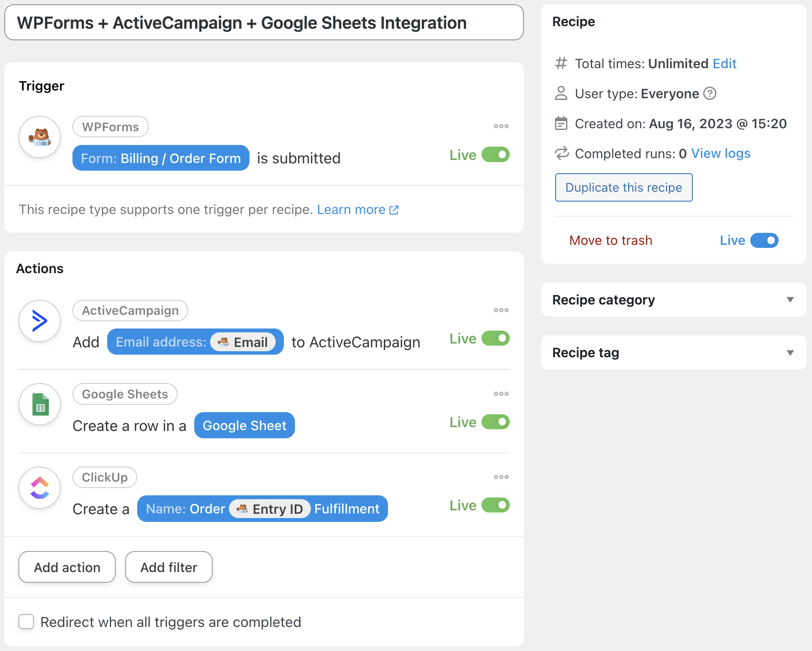
Task: Click the Form: Billing / Order Form token
Action: coord(161,158)
